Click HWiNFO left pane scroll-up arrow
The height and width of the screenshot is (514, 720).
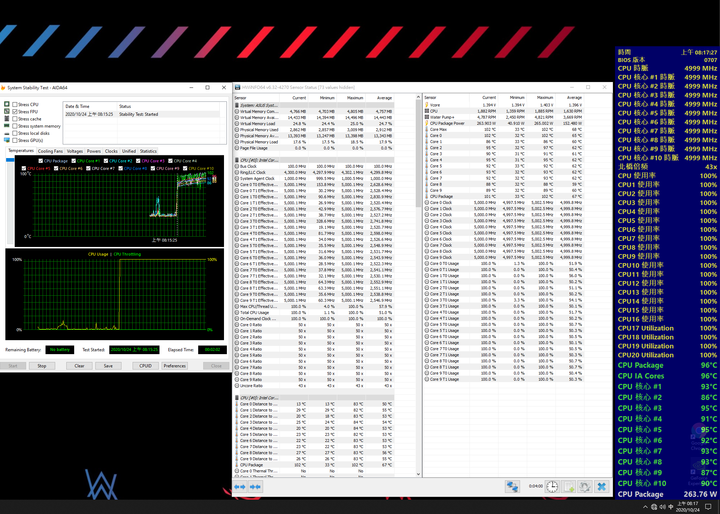[x=418, y=97]
